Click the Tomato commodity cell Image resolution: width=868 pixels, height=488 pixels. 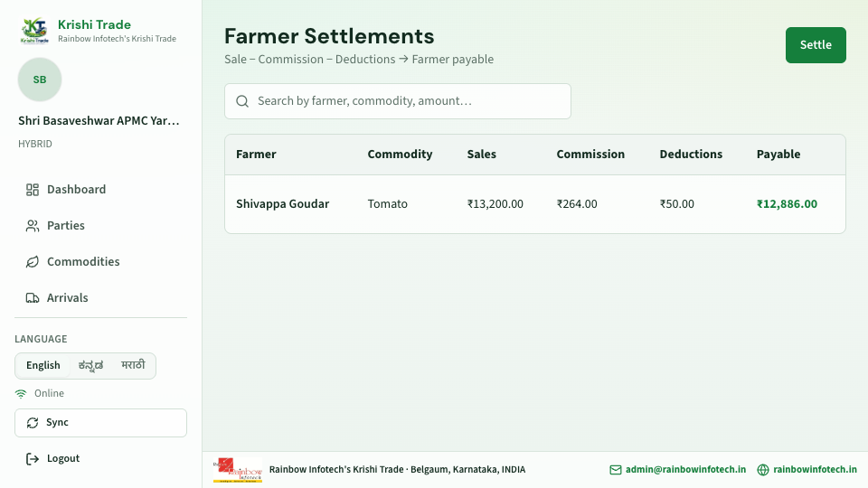click(x=388, y=204)
